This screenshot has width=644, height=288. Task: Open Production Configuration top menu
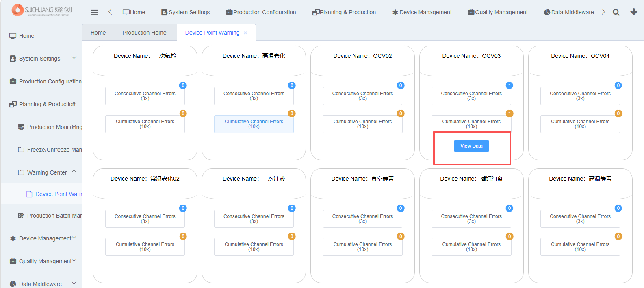click(x=261, y=12)
